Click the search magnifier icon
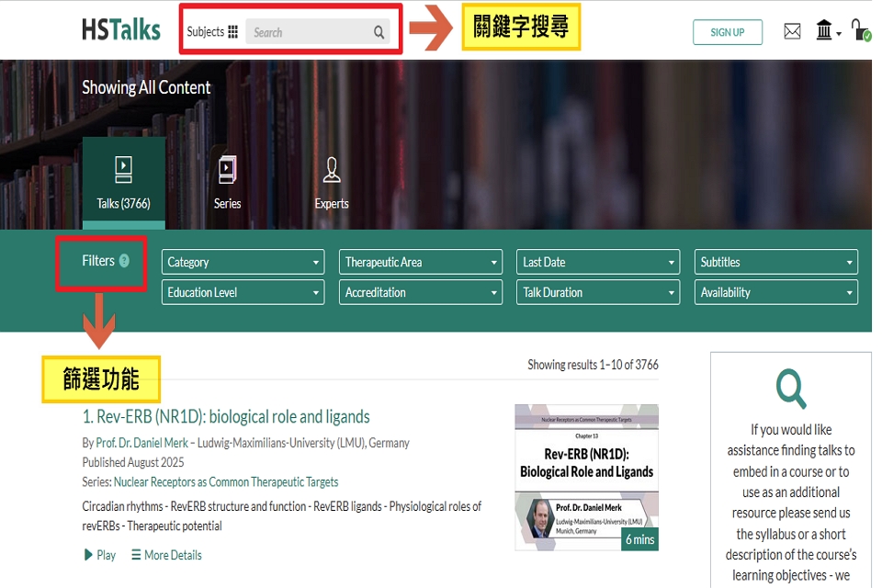Screen dimensions: 882x588 click(379, 33)
